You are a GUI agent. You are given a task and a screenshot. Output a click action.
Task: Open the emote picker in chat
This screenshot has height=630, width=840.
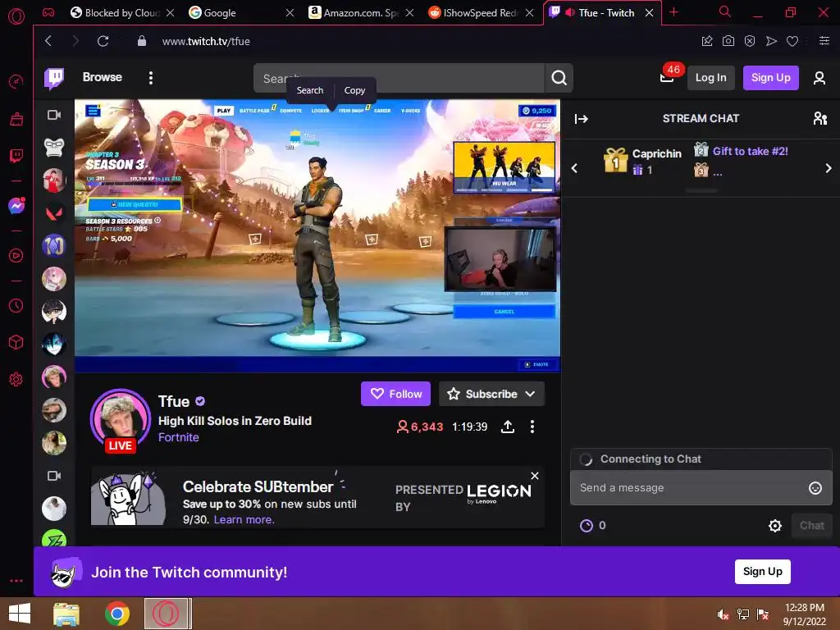(815, 488)
